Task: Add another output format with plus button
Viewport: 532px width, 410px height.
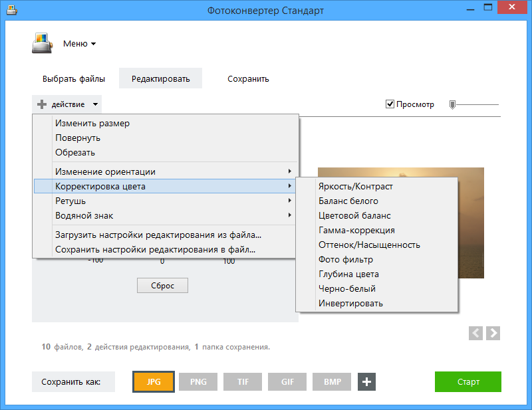Action: point(366,382)
